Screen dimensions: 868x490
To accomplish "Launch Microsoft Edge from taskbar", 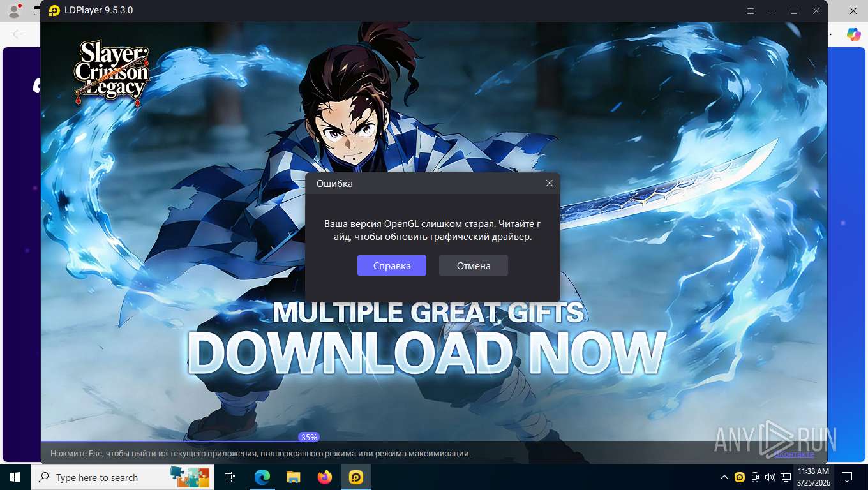I will (x=262, y=477).
